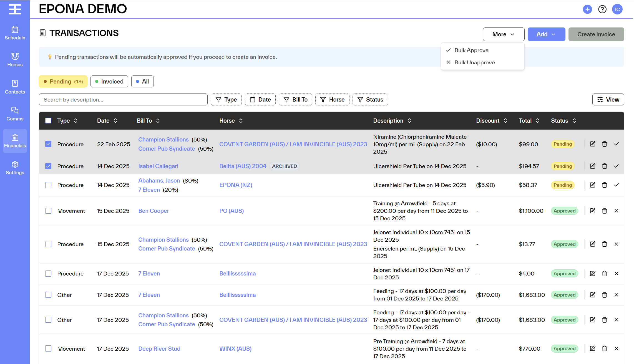Go to Comms in sidebar
This screenshot has width=634, height=364.
pos(15,114)
